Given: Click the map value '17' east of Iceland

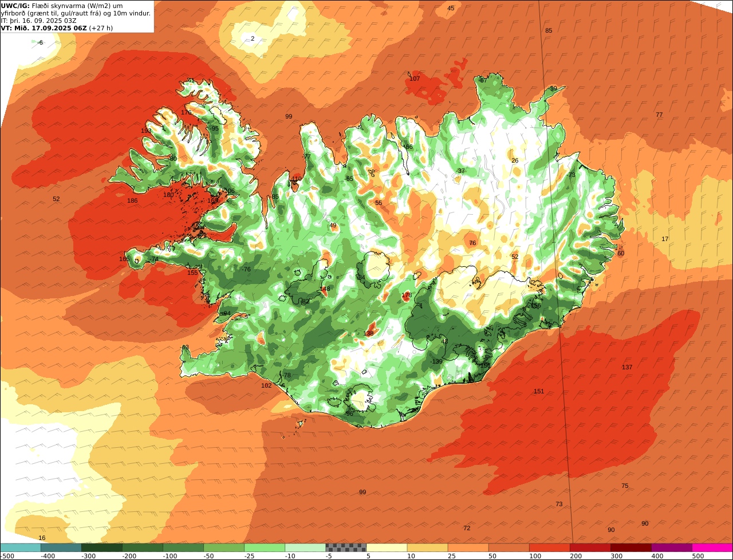Looking at the screenshot, I should (665, 239).
